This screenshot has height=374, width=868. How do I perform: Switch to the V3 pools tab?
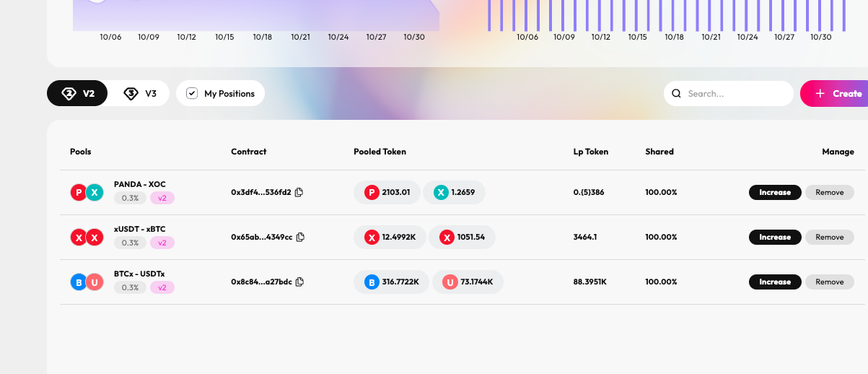point(140,93)
